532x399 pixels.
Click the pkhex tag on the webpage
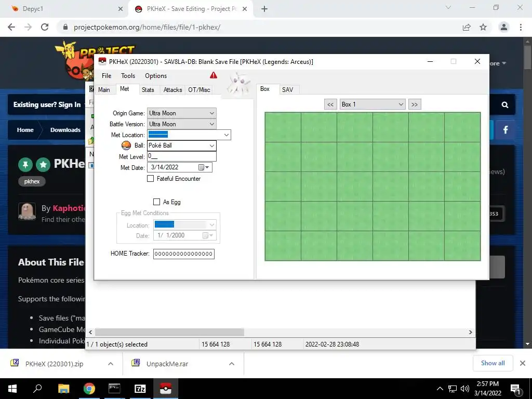click(x=32, y=181)
